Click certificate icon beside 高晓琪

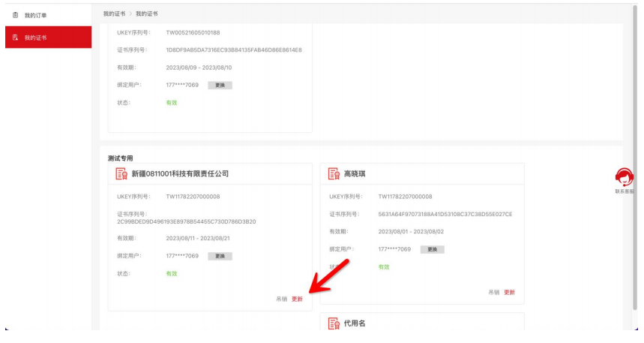[x=334, y=173]
